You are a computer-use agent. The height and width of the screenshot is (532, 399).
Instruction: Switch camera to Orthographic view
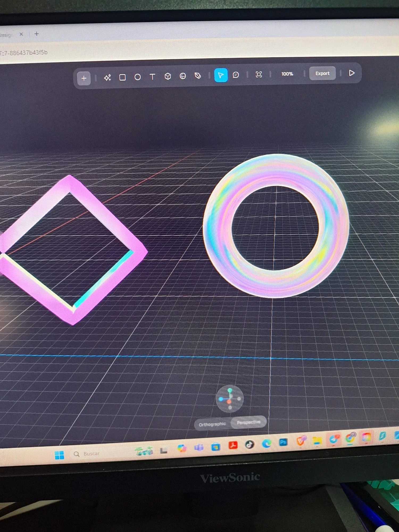click(212, 424)
